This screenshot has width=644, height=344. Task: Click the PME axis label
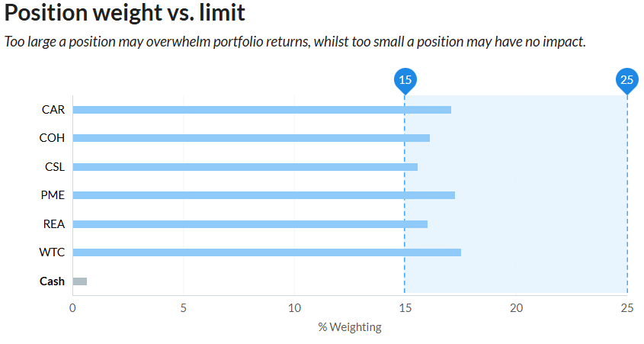coord(53,195)
